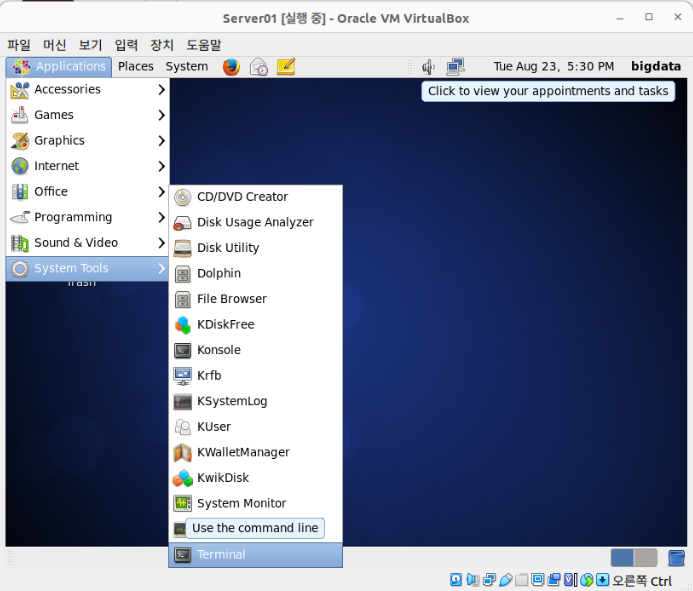Launch Firefox from the top panel
The width and height of the screenshot is (693, 591).
231,67
